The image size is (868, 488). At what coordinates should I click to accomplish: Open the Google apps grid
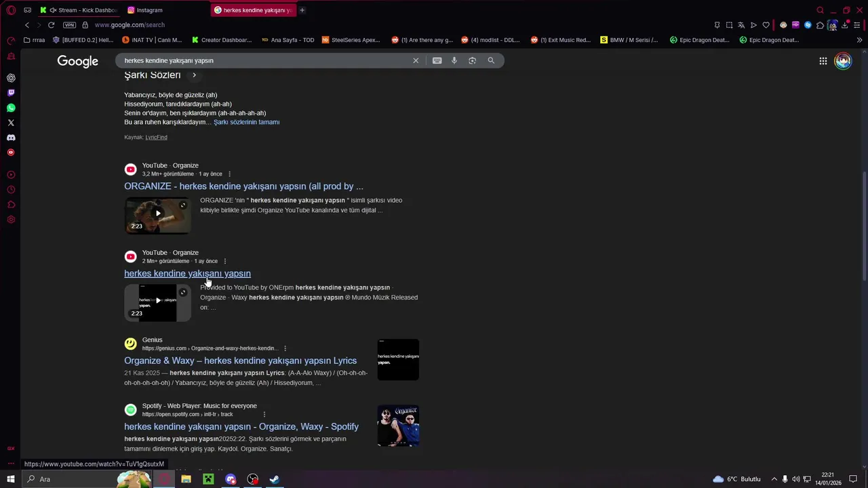823,61
